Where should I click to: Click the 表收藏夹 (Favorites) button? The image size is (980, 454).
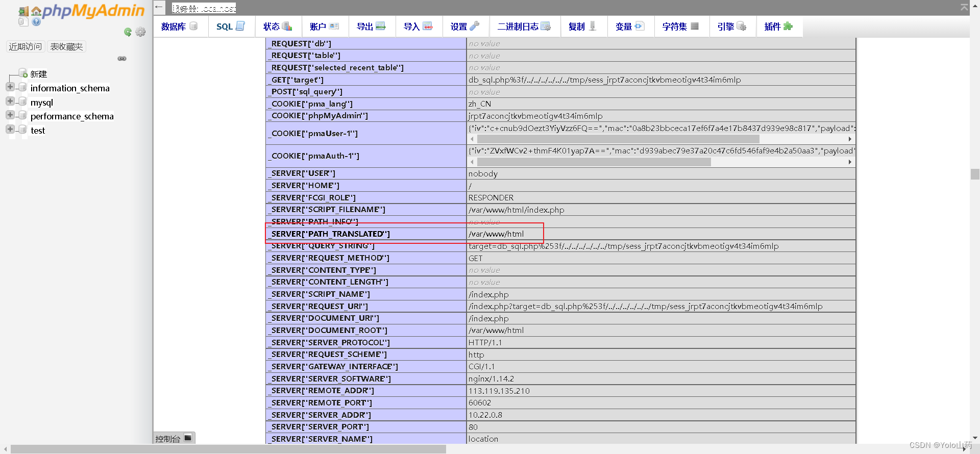(x=66, y=46)
